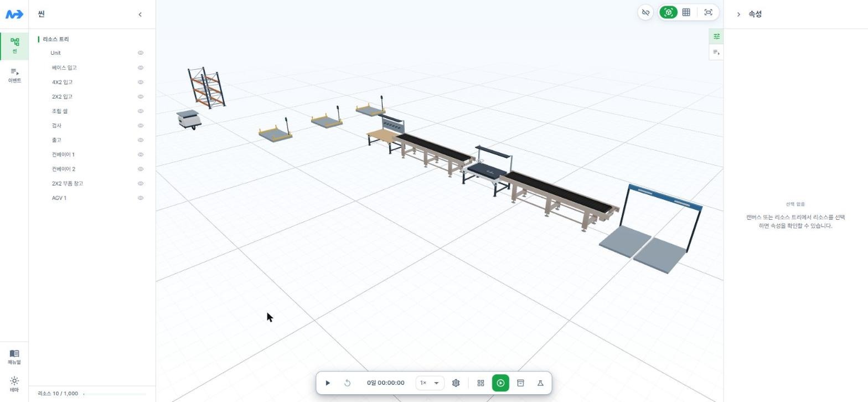Select the green 3D cube view mode
The width and height of the screenshot is (868, 402).
[669, 12]
